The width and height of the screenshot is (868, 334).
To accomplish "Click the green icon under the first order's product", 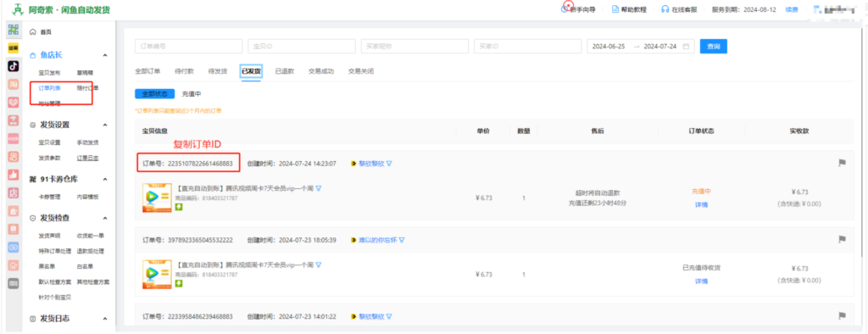I will [x=180, y=207].
